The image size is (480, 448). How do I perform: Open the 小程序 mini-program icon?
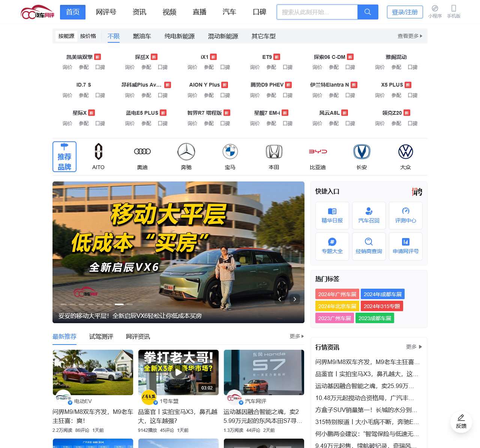coord(435,8)
